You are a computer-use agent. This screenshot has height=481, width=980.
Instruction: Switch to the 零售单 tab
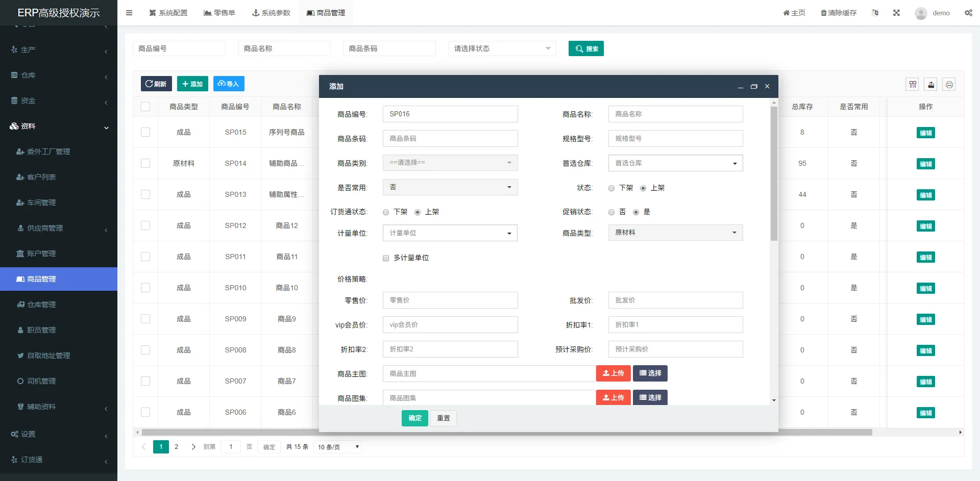[x=219, y=12]
